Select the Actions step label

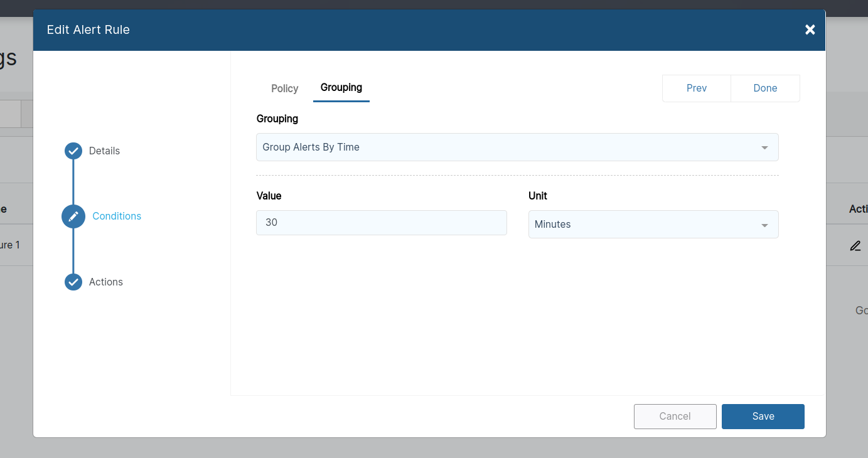105,282
